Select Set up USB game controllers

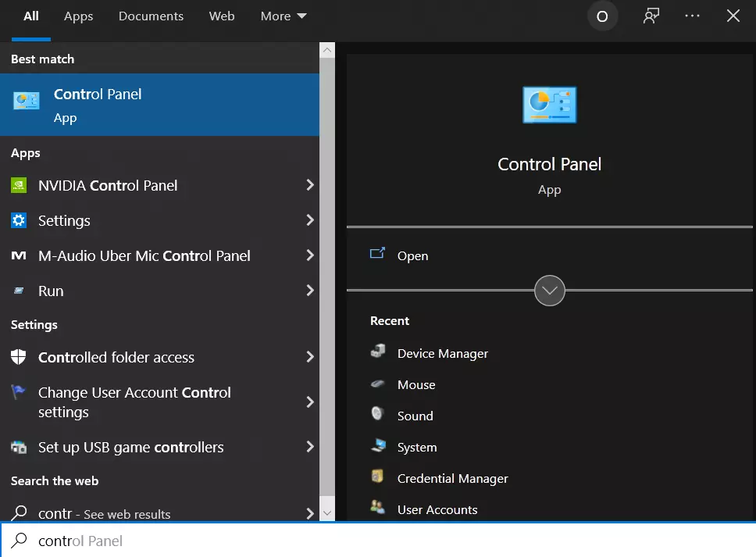[159, 447]
